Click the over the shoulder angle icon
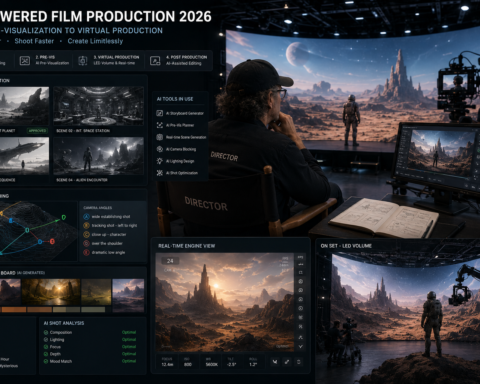This screenshot has height=384, width=480. pyautogui.click(x=86, y=244)
